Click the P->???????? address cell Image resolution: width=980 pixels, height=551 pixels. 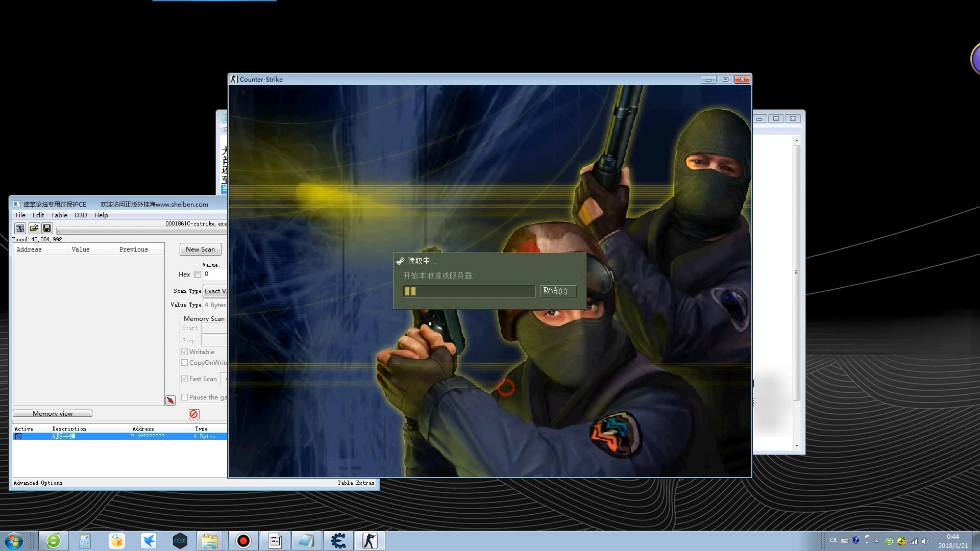[148, 436]
